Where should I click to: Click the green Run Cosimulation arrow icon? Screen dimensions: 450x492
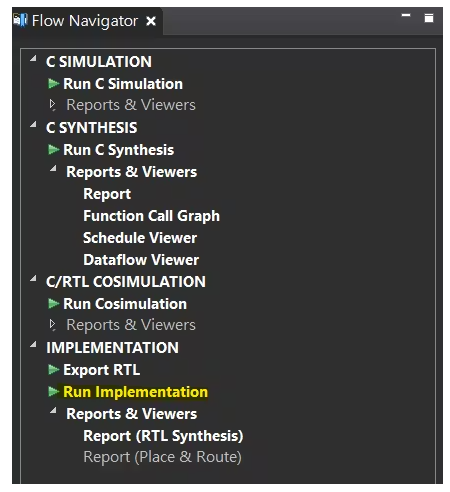(53, 304)
